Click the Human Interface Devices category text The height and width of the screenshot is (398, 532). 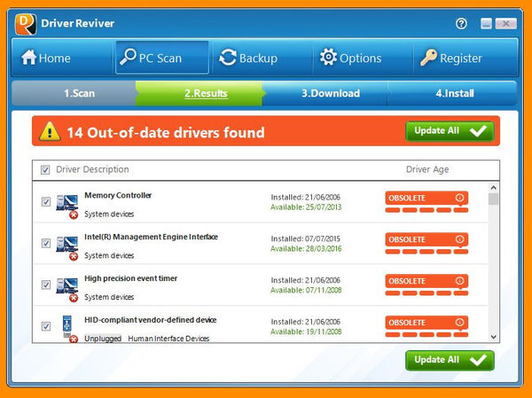[x=168, y=339]
